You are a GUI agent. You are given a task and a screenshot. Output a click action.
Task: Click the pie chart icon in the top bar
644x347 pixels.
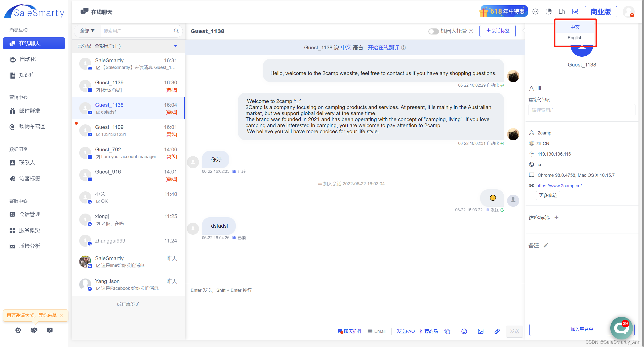548,12
